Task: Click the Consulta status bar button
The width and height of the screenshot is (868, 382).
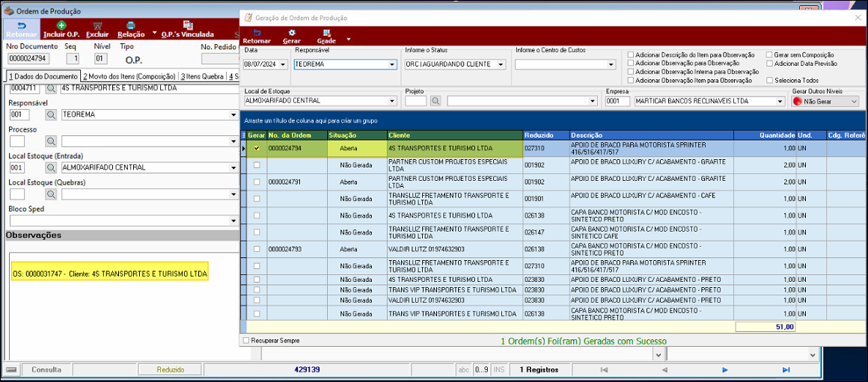Action: pyautogui.click(x=46, y=369)
